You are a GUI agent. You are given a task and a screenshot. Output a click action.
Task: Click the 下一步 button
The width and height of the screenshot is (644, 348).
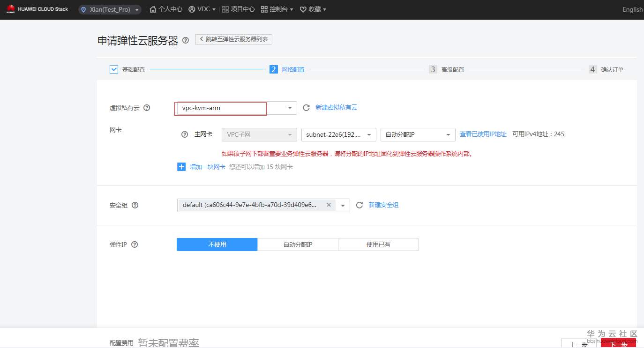619,344
